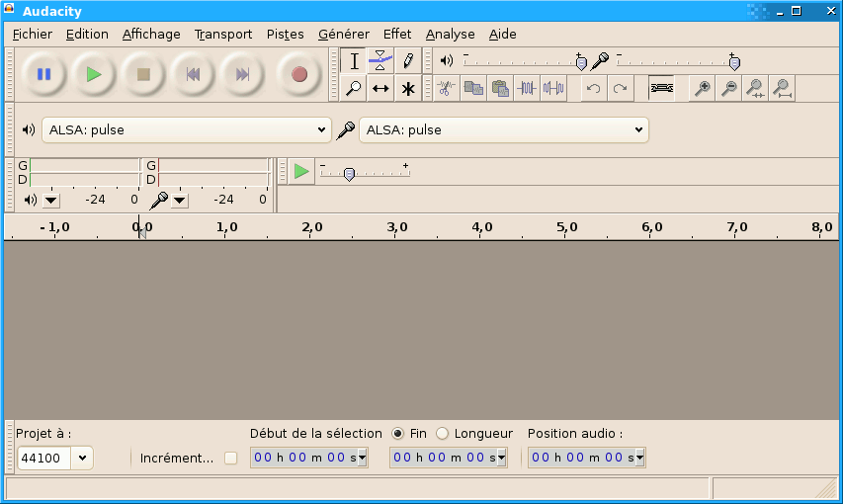843x504 pixels.
Task: Open the Effet menu
Action: coord(397,35)
